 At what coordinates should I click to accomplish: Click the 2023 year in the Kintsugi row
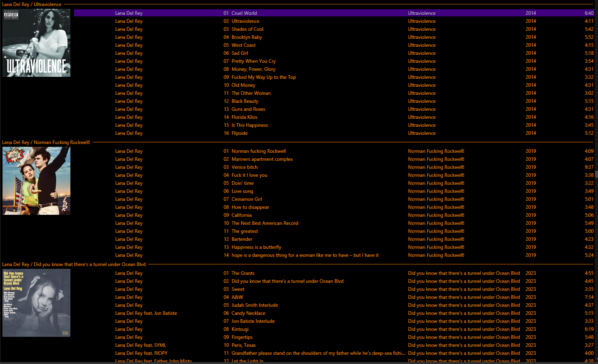coord(531,329)
